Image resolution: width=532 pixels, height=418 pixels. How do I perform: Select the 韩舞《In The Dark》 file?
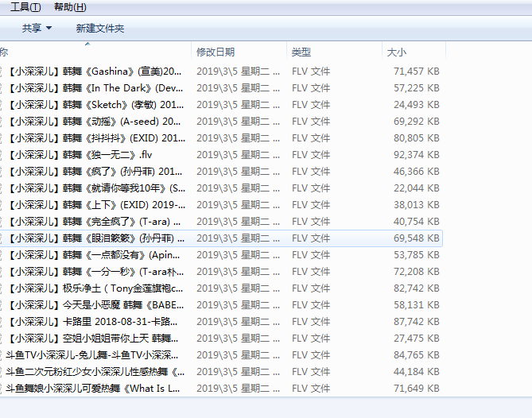click(94, 88)
